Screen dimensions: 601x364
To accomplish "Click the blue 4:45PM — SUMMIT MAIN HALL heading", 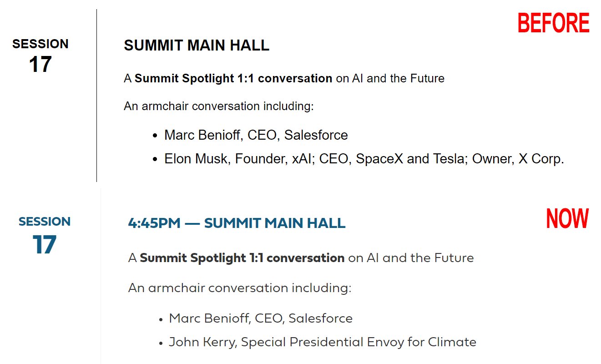I will click(x=237, y=223).
